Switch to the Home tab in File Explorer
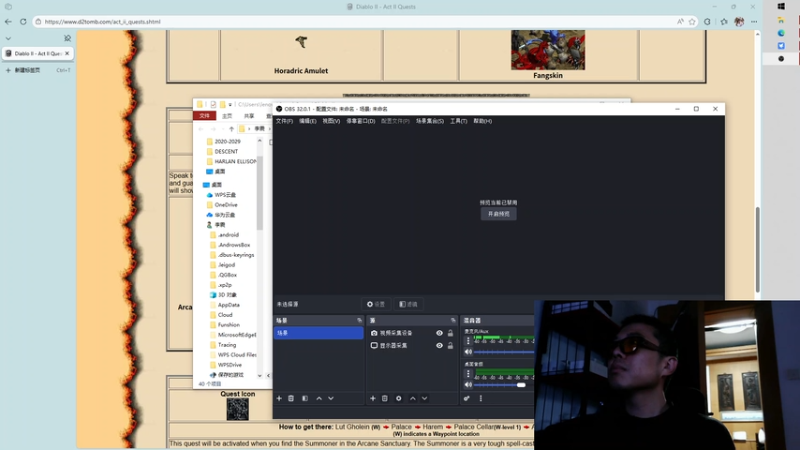This screenshot has width=800, height=450. coord(227,116)
